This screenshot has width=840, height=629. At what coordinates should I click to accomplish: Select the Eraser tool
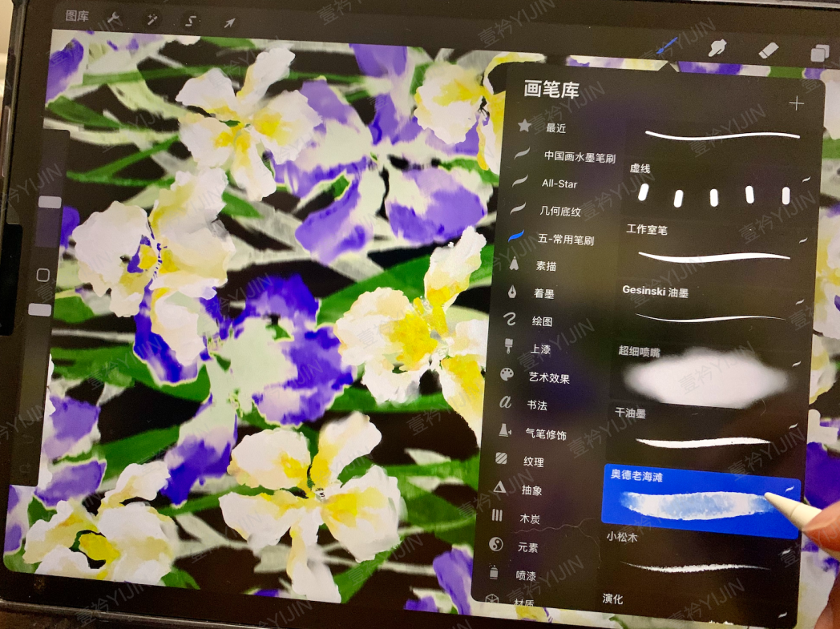(x=768, y=50)
